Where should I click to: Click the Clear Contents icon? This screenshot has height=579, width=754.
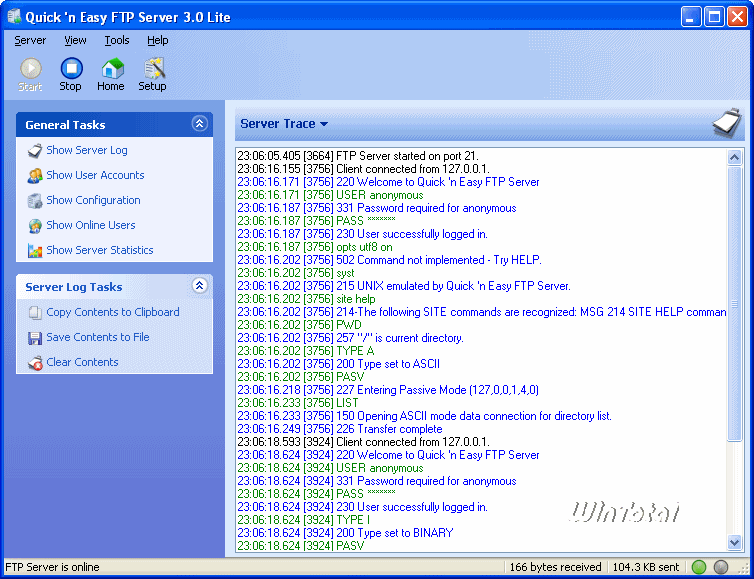pyautogui.click(x=35, y=363)
